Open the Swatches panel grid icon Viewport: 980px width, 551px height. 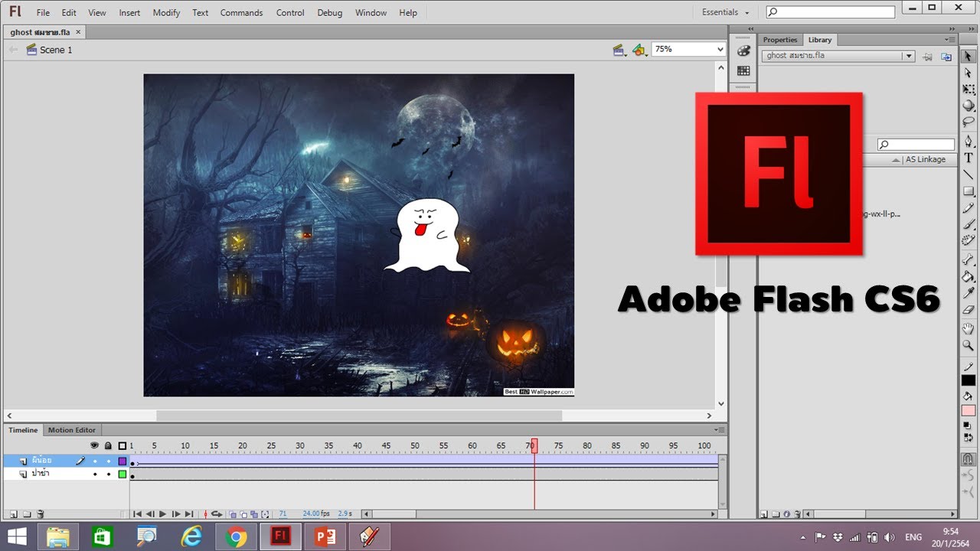[x=743, y=70]
